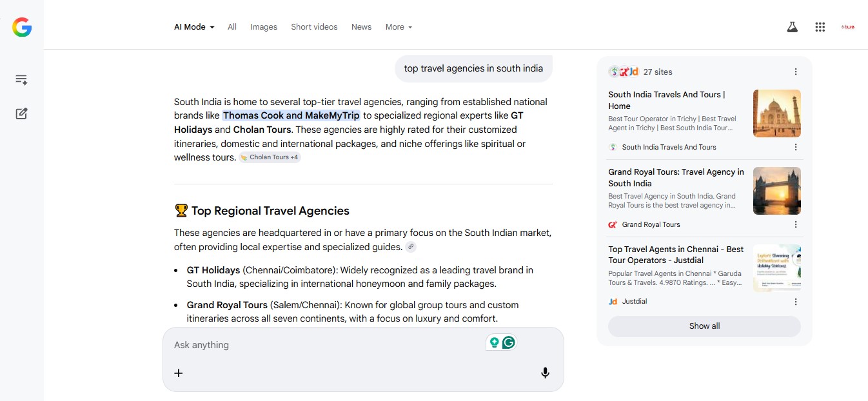The image size is (868, 401).
Task: Click the Justdial result thumbnail
Action: coord(777,268)
